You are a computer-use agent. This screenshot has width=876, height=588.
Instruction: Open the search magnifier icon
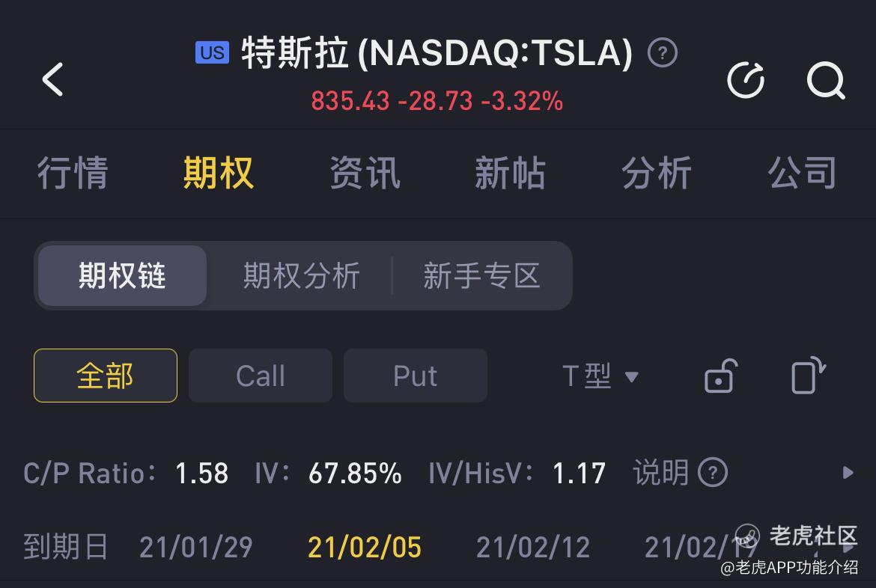tap(826, 80)
